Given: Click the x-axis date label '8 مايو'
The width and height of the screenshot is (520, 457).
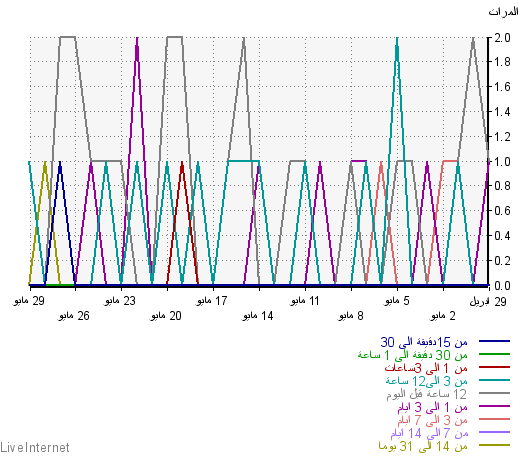Looking at the screenshot, I should pos(350,316).
